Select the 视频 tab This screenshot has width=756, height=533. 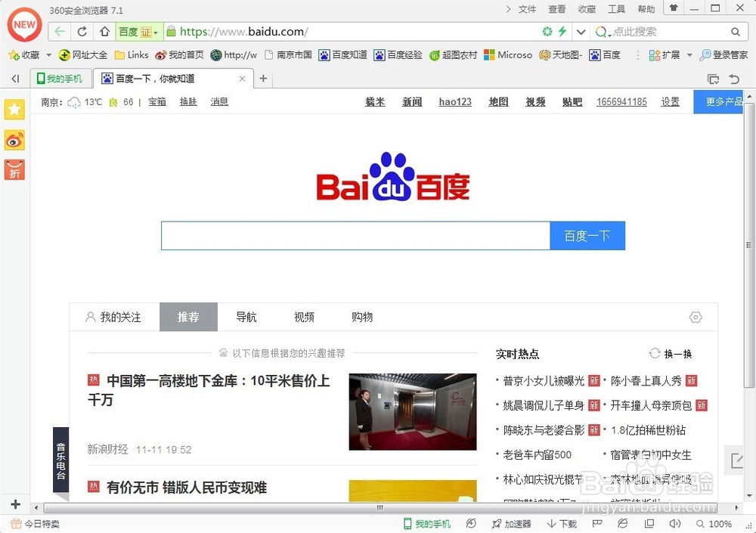(x=304, y=317)
